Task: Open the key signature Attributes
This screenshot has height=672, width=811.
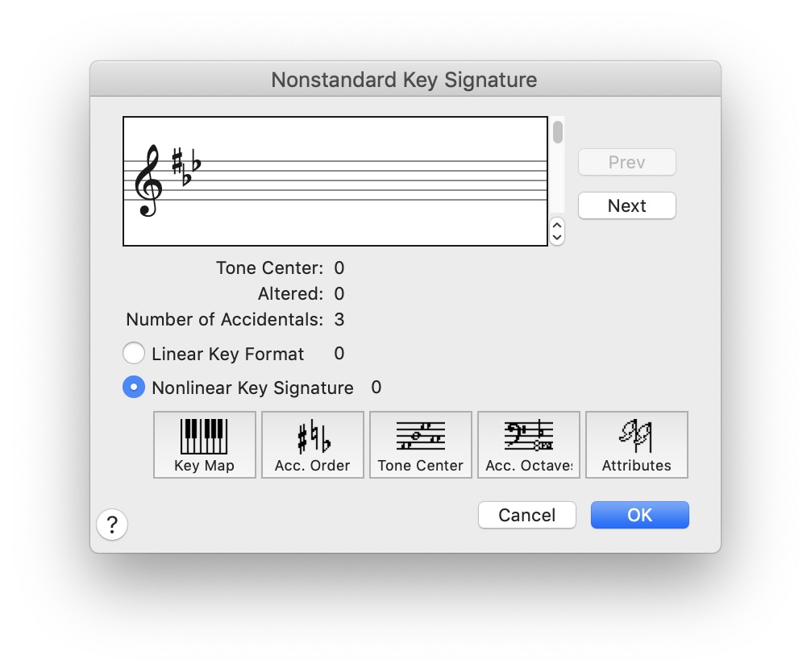Action: (636, 445)
